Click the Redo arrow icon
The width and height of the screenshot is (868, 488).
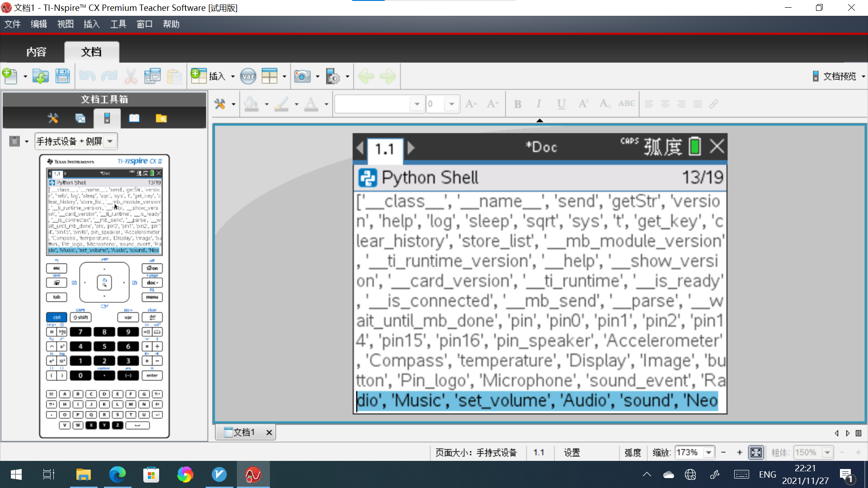(109, 76)
